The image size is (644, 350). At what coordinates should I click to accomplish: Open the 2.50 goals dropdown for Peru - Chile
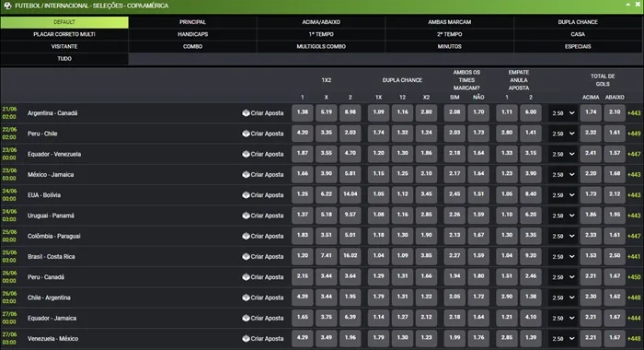[x=563, y=134]
